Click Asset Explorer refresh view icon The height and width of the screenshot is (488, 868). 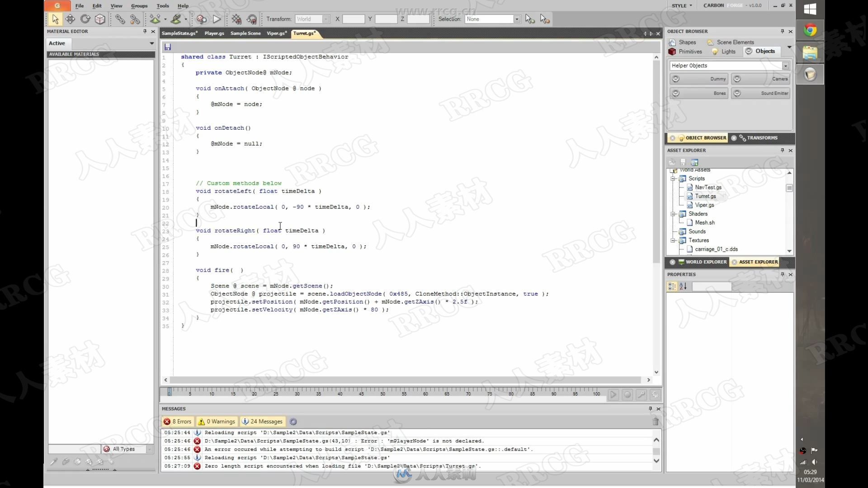click(695, 162)
